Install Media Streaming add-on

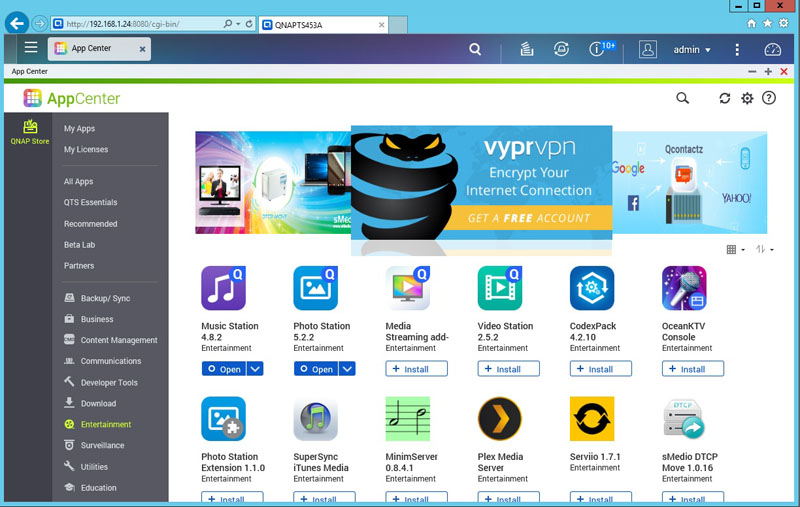416,368
